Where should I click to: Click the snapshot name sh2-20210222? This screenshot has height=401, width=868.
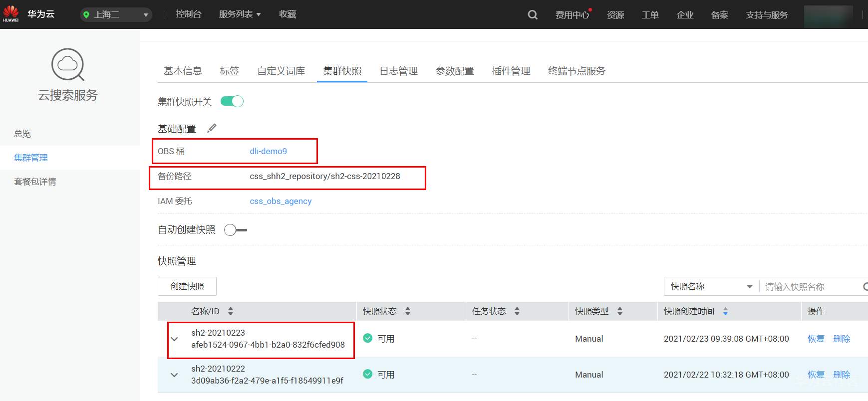(218, 369)
